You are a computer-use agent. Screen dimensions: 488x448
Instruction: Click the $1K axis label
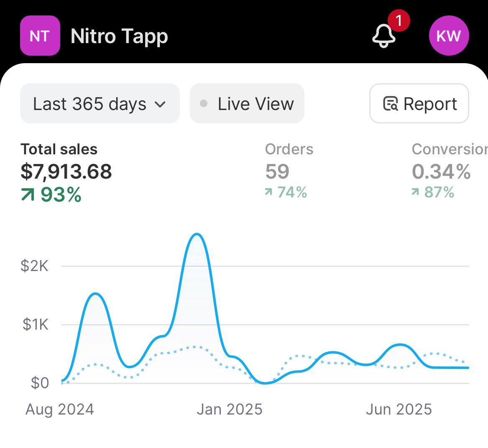pos(36,325)
